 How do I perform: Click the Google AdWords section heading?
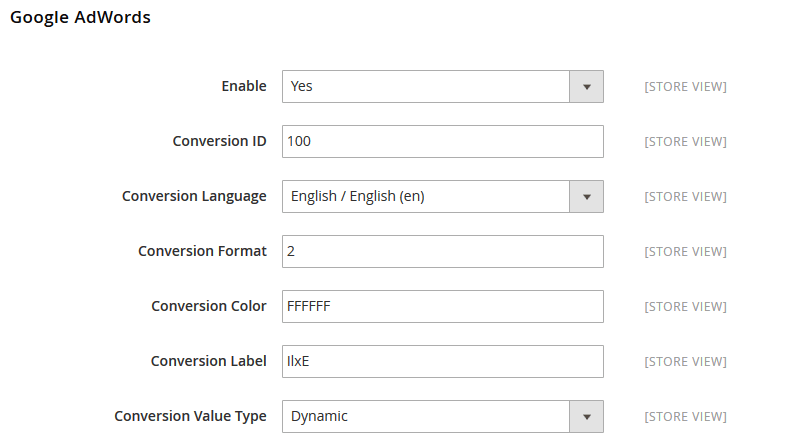coord(80,17)
